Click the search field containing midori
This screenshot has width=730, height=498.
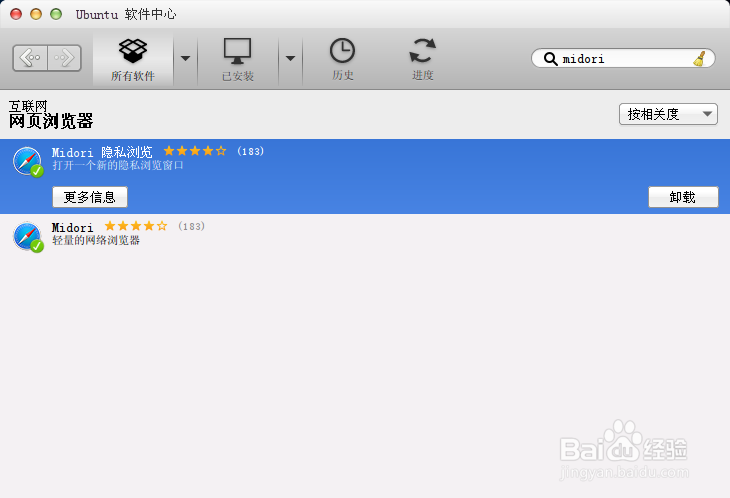point(623,59)
